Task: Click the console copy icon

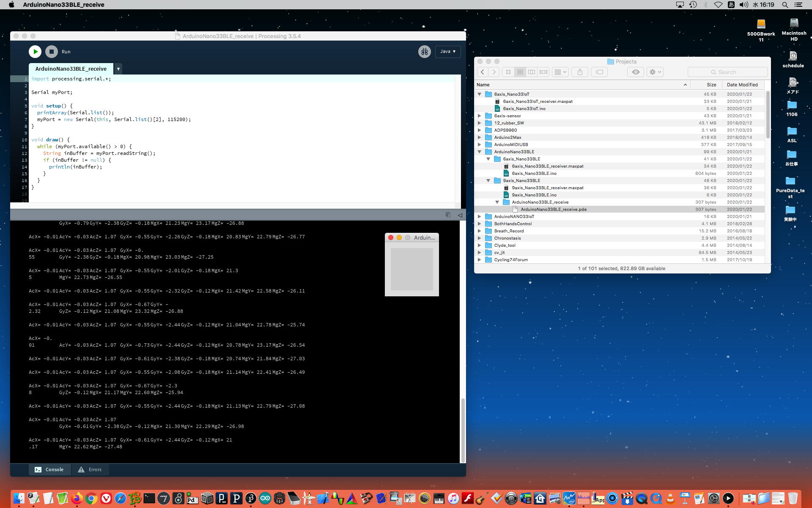Action: point(448,215)
